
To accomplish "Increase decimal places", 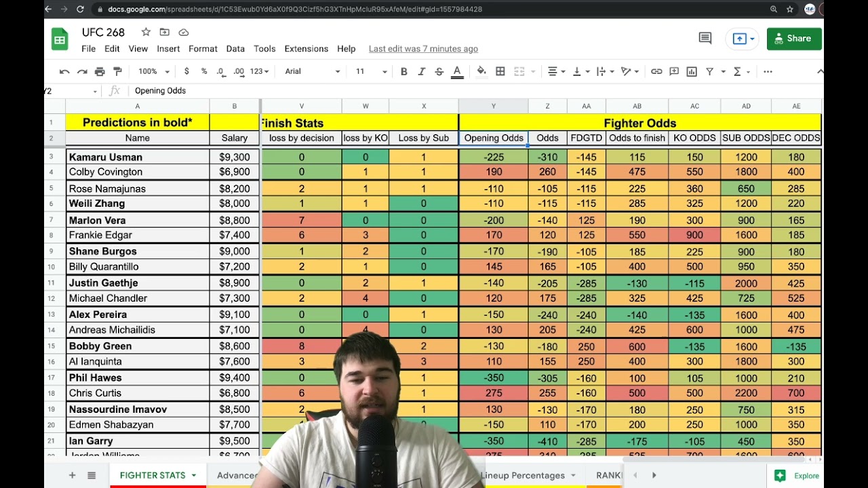I will point(239,71).
